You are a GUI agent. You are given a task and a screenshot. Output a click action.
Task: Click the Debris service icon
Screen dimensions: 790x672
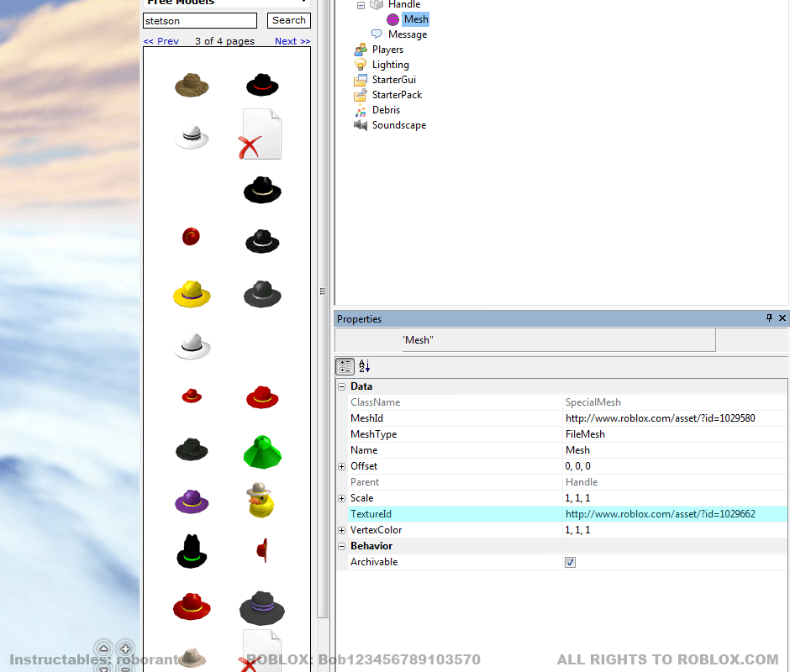tap(360, 110)
